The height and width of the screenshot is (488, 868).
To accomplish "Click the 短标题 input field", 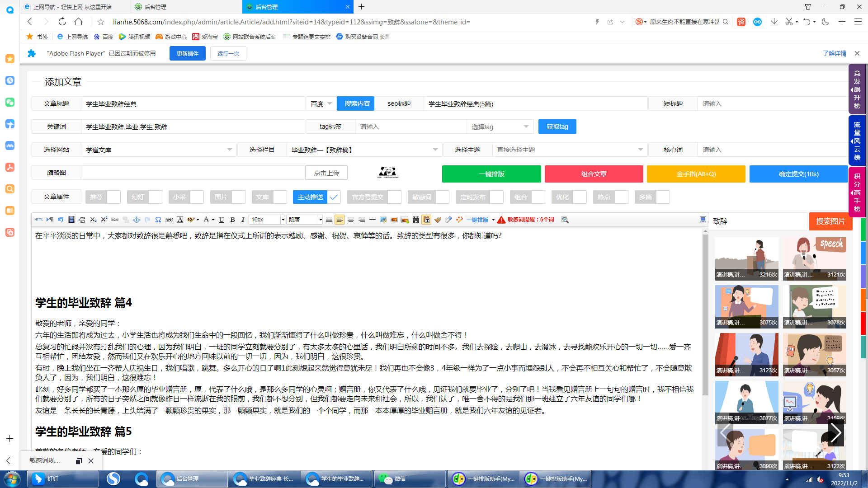I will pos(773,104).
